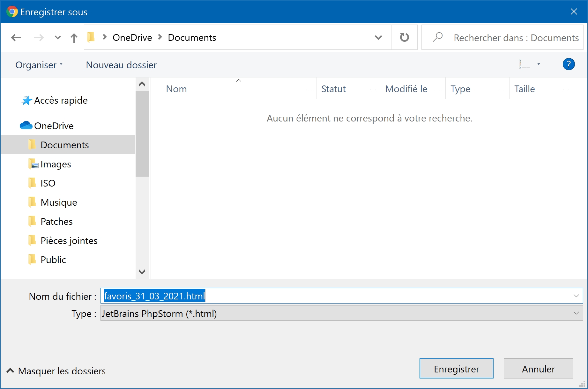Screen dimensions: 588x389
Task: Sort by Modifié le column
Action: 406,89
